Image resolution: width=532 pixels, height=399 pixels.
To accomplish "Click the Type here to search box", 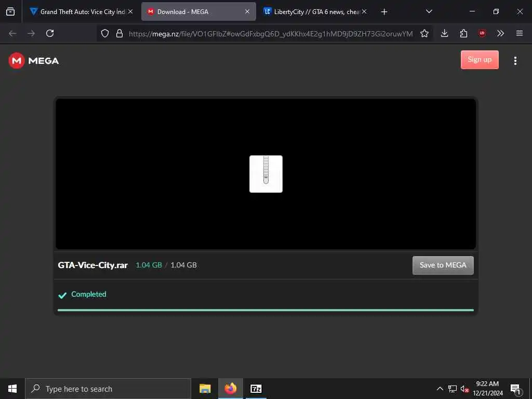I will point(108,389).
